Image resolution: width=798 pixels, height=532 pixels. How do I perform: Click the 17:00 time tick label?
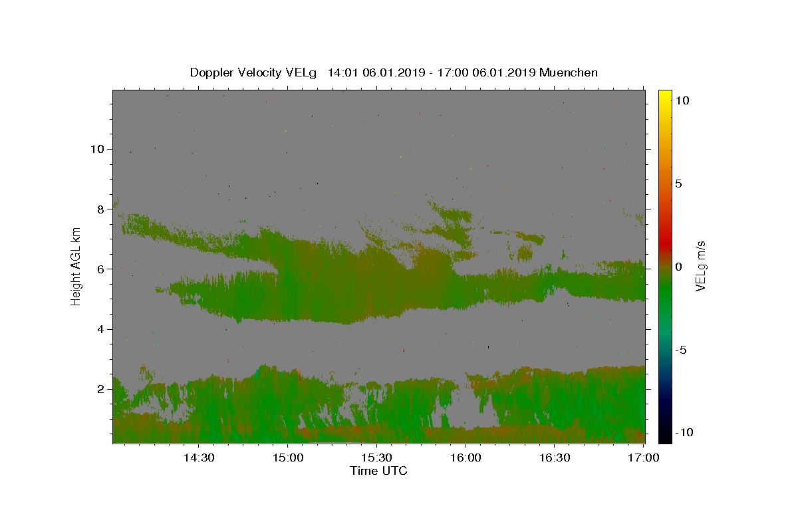[x=643, y=458]
